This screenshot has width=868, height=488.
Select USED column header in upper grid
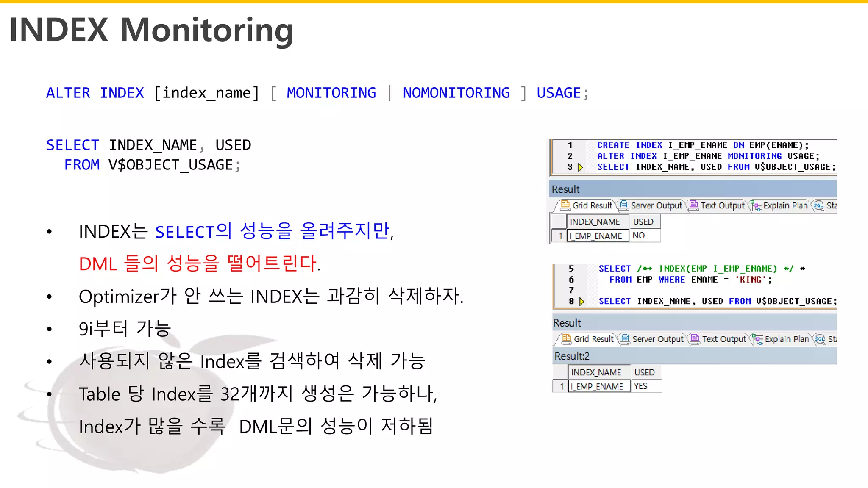(645, 222)
